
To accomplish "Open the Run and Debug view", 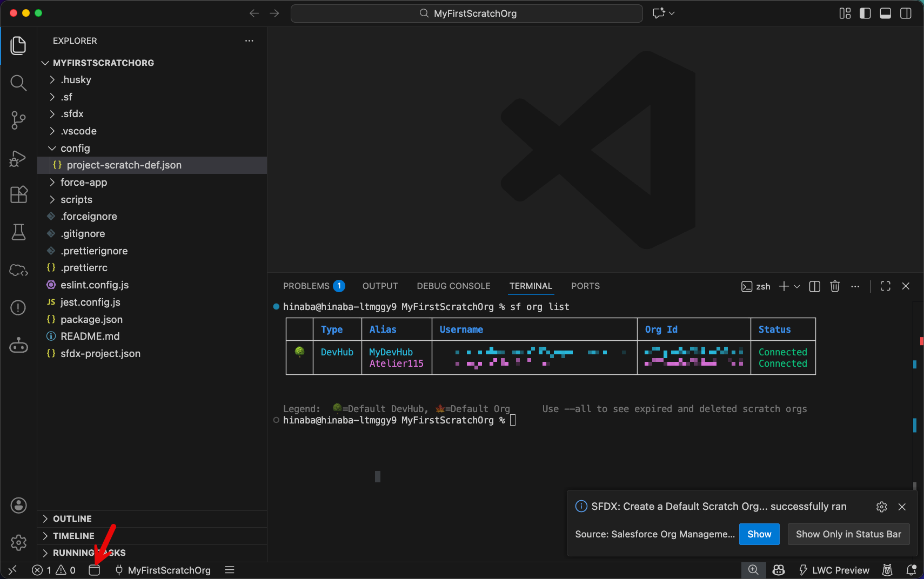I will pos(18,158).
